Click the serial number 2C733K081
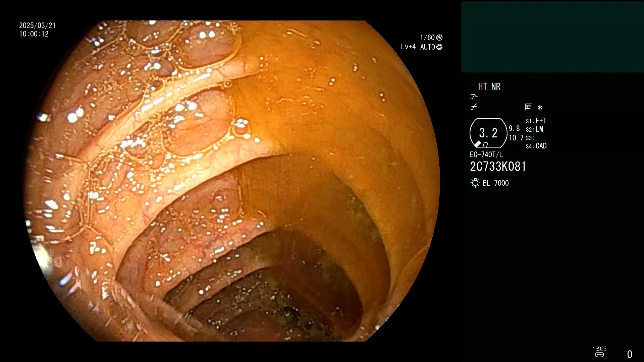This screenshot has height=362, width=644. click(498, 167)
